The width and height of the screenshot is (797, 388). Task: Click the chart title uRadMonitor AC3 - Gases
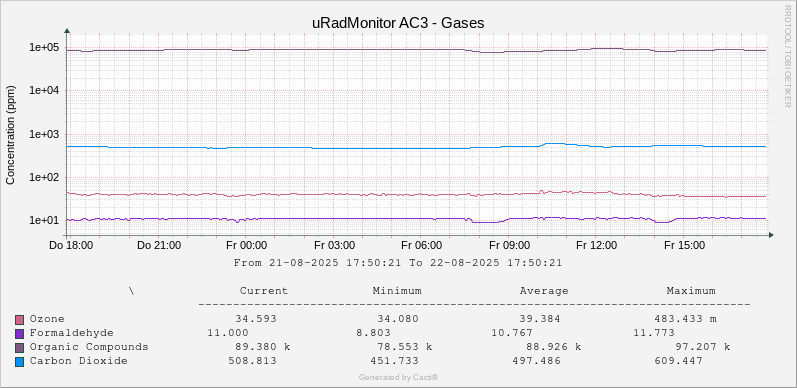[x=398, y=23]
